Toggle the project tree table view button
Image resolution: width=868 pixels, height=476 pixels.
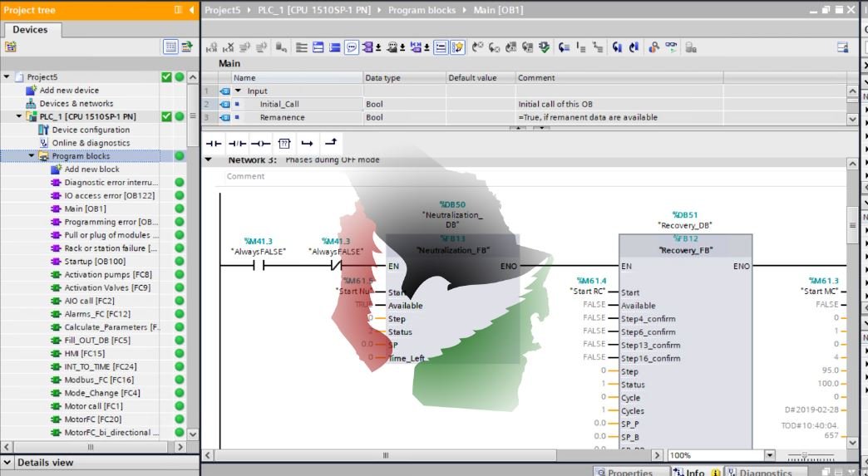click(170, 47)
